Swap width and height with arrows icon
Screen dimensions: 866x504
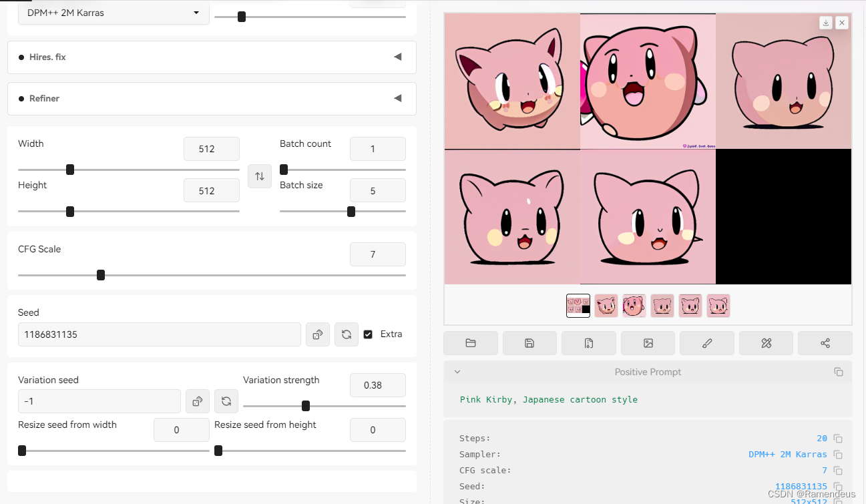coord(260,176)
